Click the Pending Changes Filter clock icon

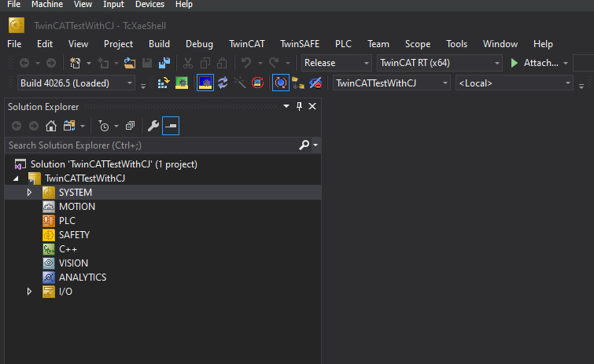click(x=103, y=126)
